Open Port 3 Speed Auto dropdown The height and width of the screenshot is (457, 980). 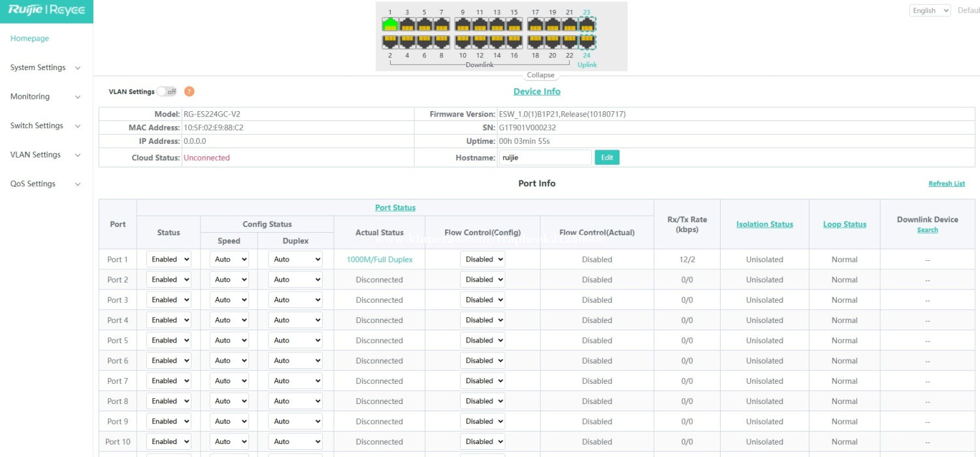tap(229, 300)
